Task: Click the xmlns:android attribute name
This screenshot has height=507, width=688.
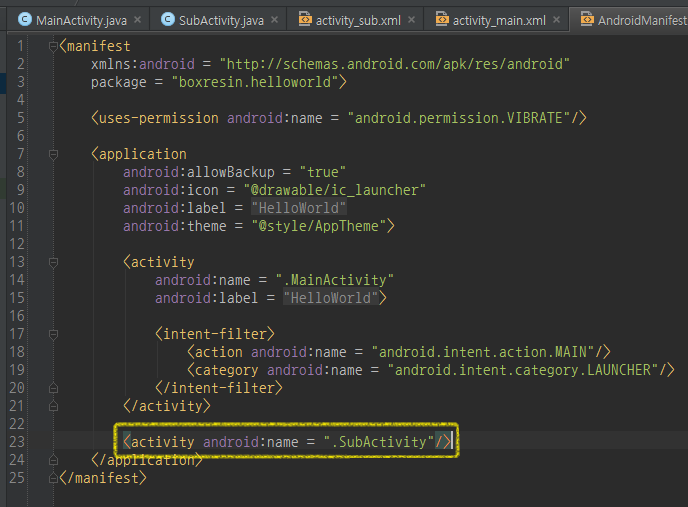Action: [143, 64]
